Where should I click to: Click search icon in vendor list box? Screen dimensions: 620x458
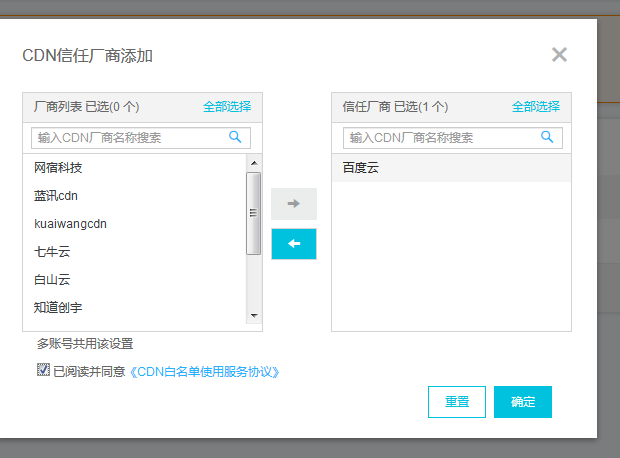236,137
